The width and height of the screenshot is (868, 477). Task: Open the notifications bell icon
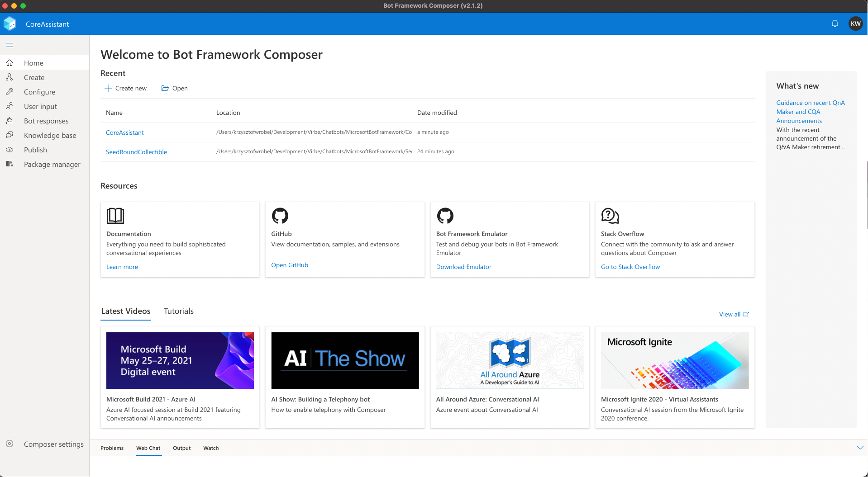point(835,24)
